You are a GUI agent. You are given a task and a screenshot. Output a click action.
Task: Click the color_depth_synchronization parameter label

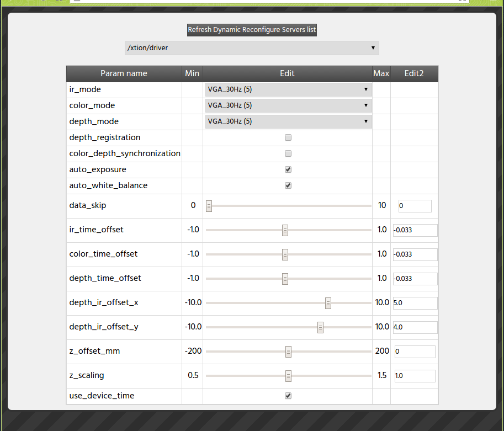pyautogui.click(x=125, y=153)
